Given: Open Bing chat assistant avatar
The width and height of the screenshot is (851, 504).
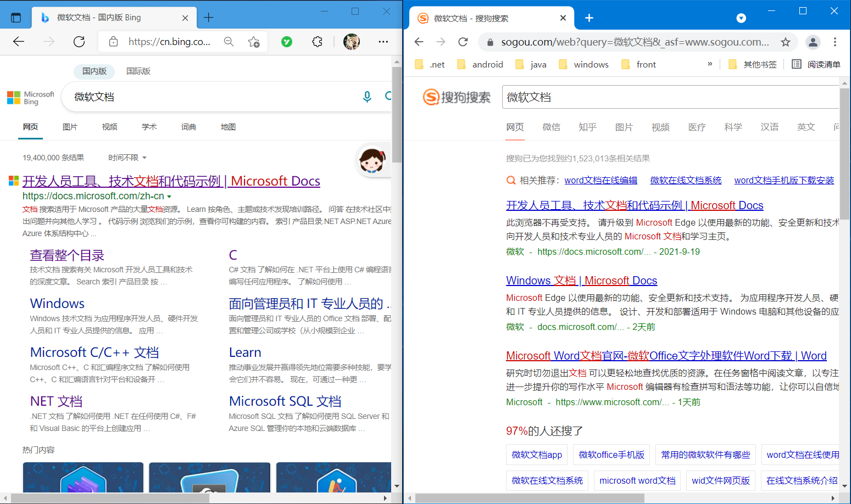Looking at the screenshot, I should click(x=372, y=160).
